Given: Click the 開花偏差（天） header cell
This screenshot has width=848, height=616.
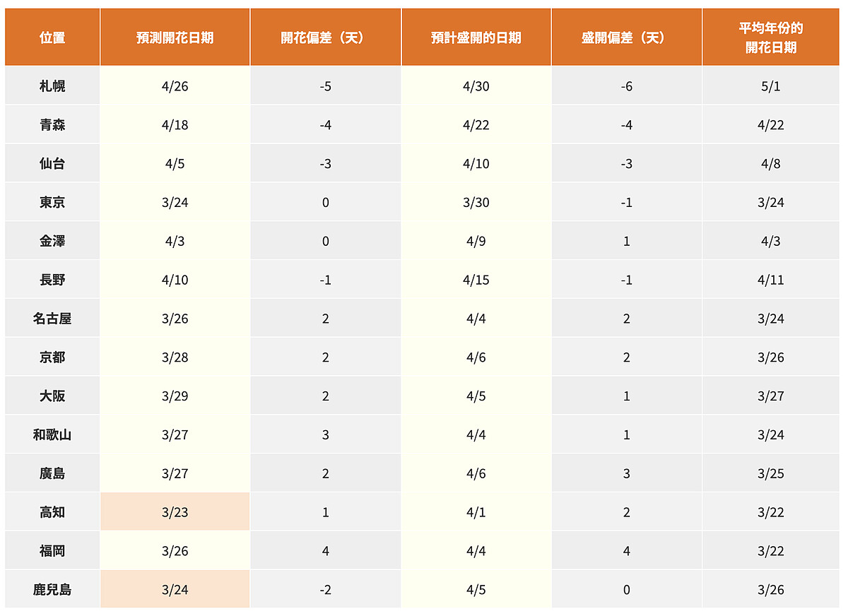Looking at the screenshot, I should 325,37.
